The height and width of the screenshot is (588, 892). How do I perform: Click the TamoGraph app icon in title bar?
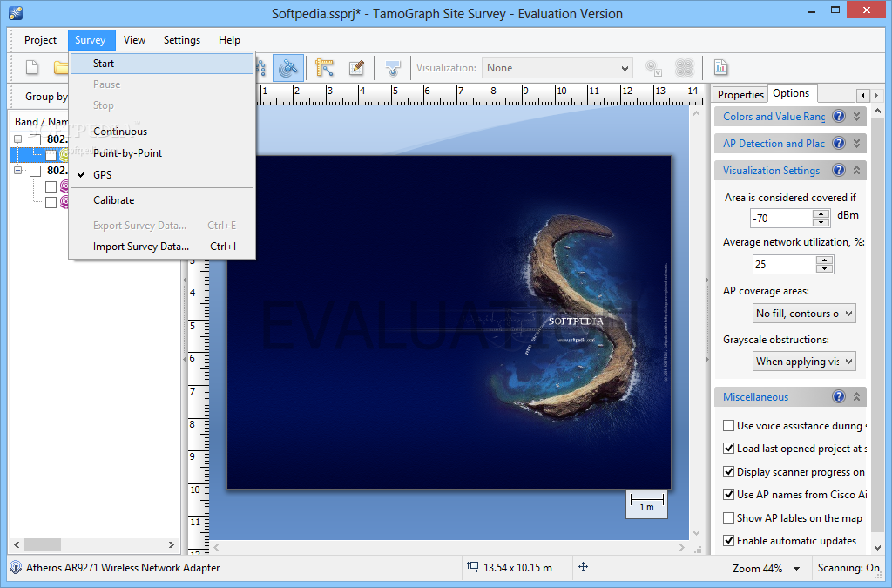16,12
